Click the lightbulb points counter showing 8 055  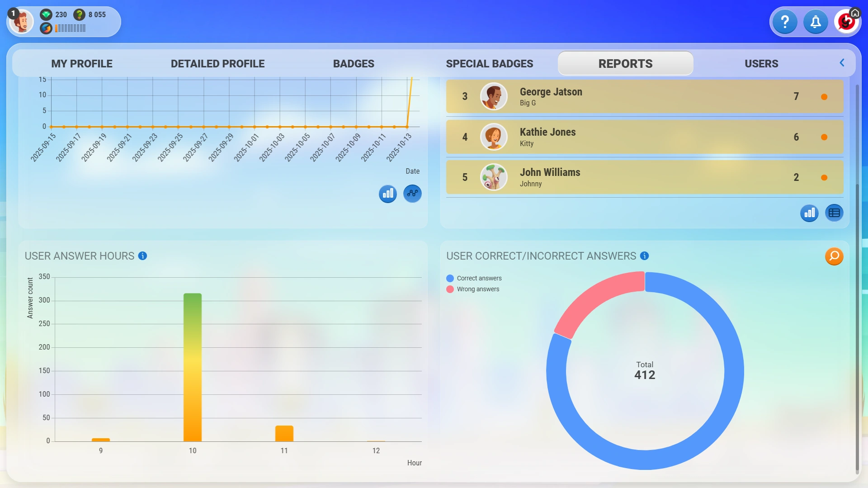tap(89, 14)
